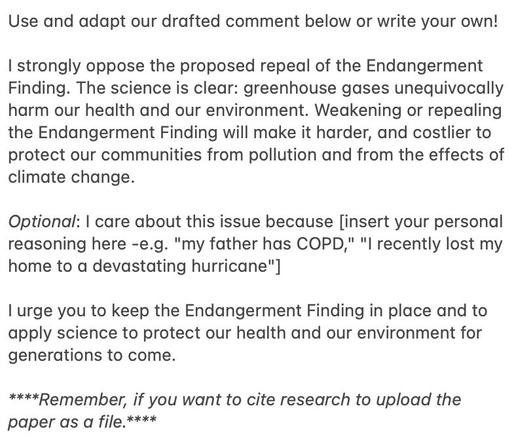The height and width of the screenshot is (446, 516).
Task: Click the example text 'my father has COPD'
Action: (x=263, y=244)
